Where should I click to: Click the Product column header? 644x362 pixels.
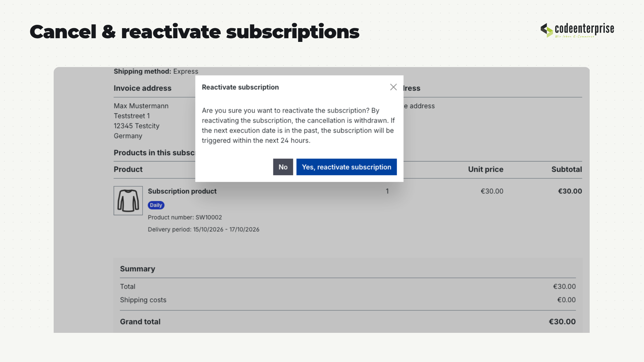pos(128,169)
